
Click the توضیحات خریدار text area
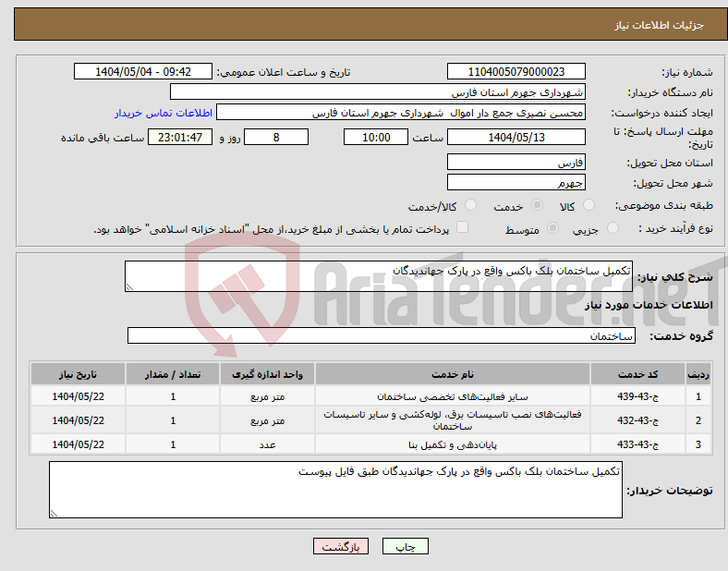tap(335, 490)
